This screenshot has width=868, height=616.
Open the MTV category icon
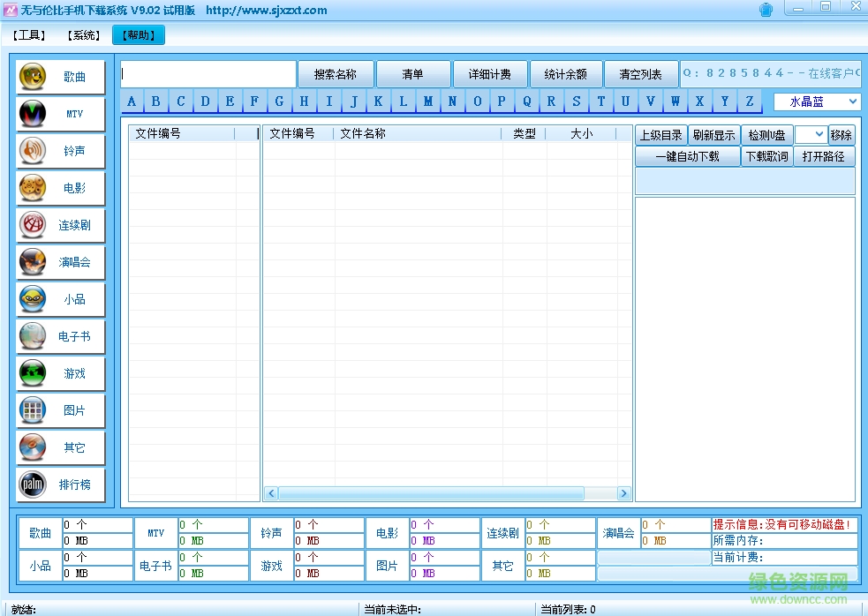[33, 115]
